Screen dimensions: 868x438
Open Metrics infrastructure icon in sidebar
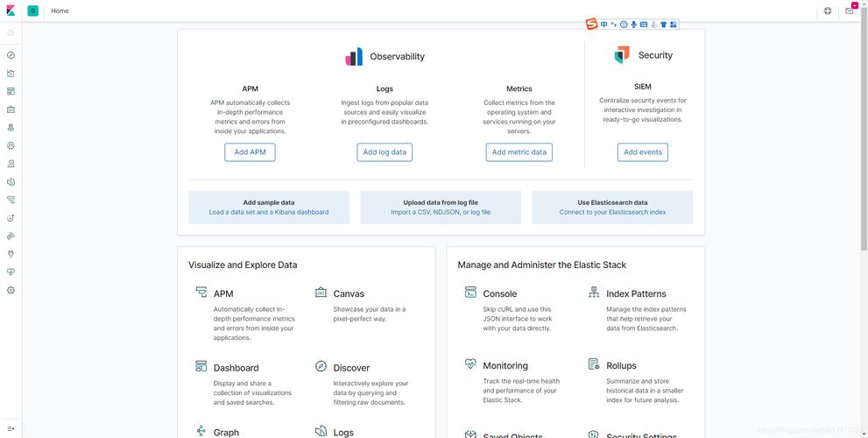pyautogui.click(x=11, y=164)
